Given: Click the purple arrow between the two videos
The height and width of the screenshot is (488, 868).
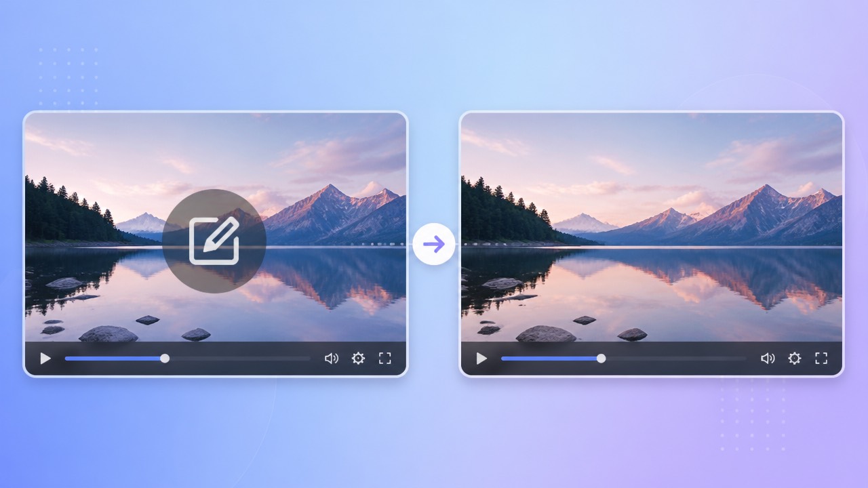Looking at the screenshot, I should [434, 244].
